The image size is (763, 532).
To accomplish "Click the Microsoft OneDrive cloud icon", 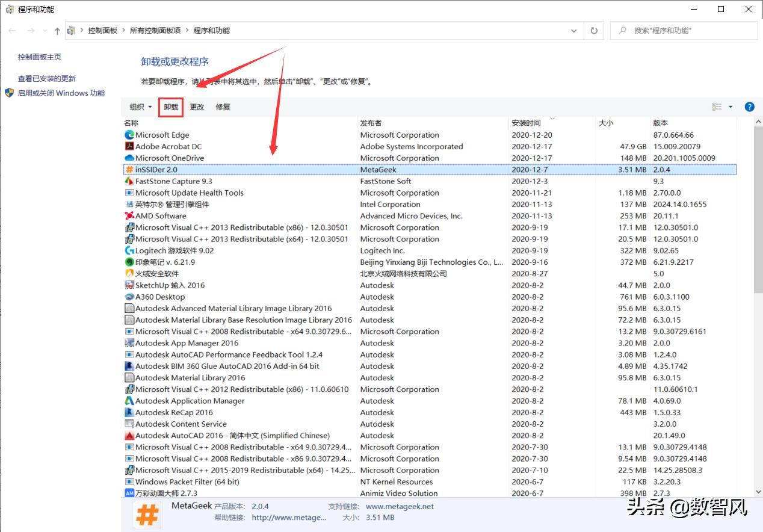I will tap(129, 158).
